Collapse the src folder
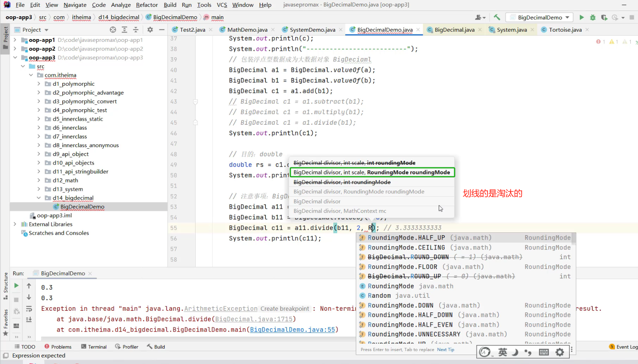 [23, 66]
